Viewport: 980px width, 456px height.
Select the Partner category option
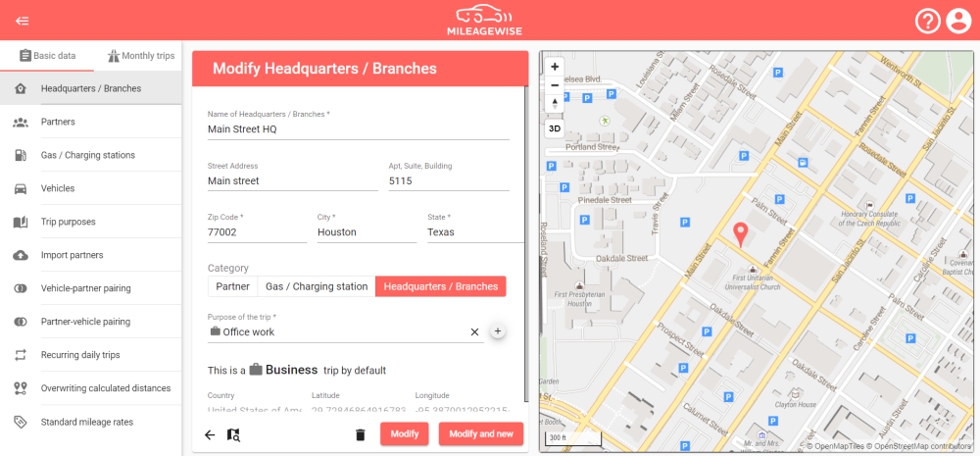(232, 286)
